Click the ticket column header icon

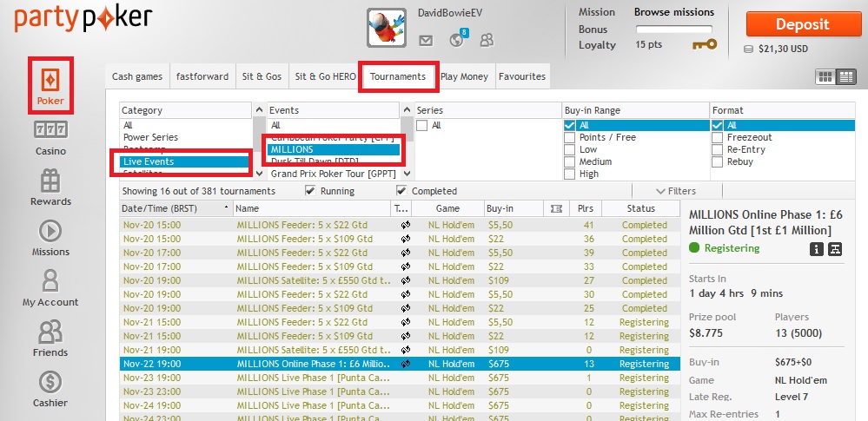click(556, 208)
